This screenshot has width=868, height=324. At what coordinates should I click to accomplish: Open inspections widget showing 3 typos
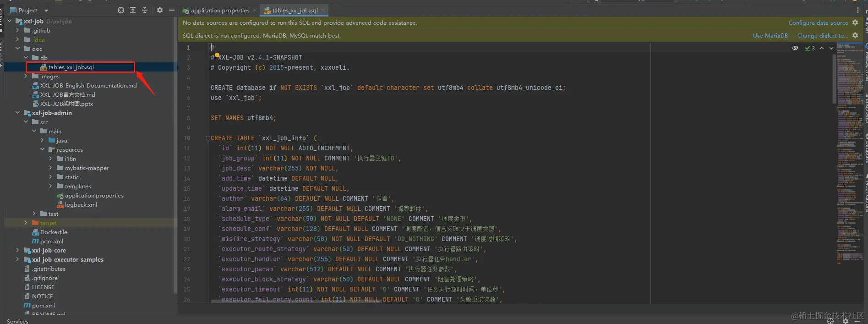coord(810,48)
